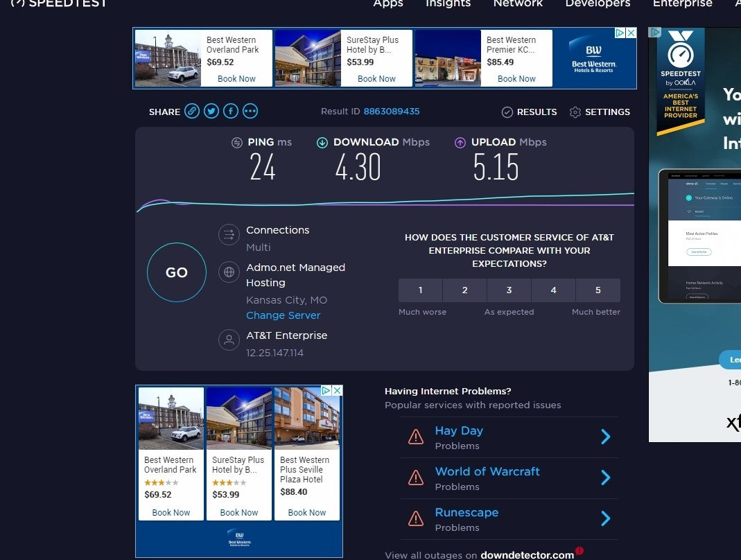Screen dimensions: 741x560
Task: Expand Runescape problems chevron
Action: 605,518
